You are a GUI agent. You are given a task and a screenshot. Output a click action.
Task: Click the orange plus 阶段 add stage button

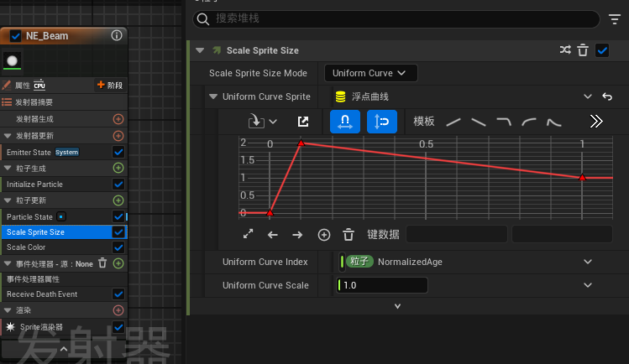pos(110,85)
